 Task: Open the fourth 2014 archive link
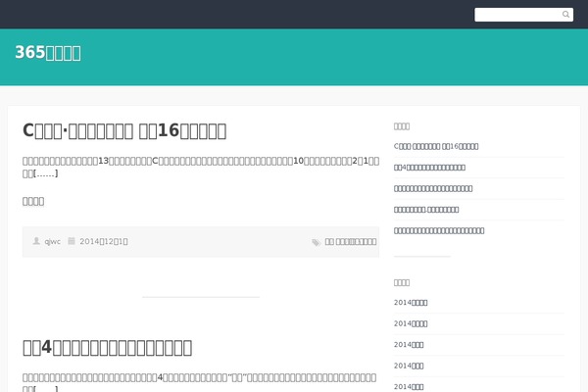[x=409, y=366]
